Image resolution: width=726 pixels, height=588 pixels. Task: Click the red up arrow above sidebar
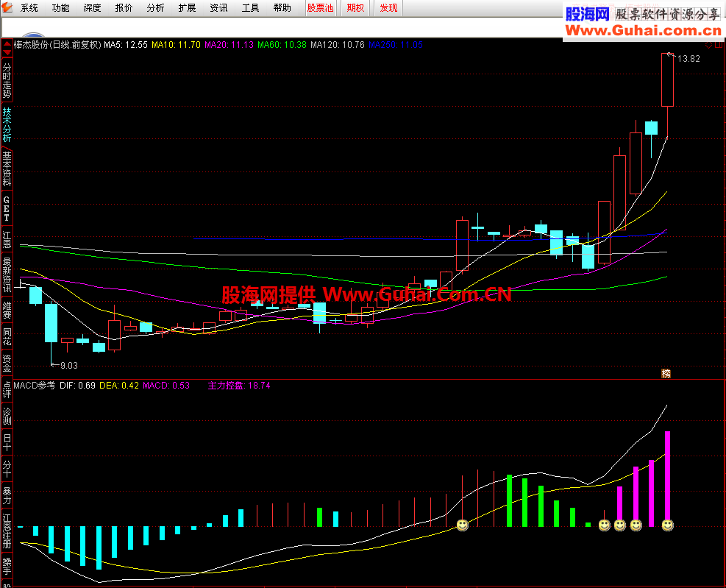click(7, 44)
